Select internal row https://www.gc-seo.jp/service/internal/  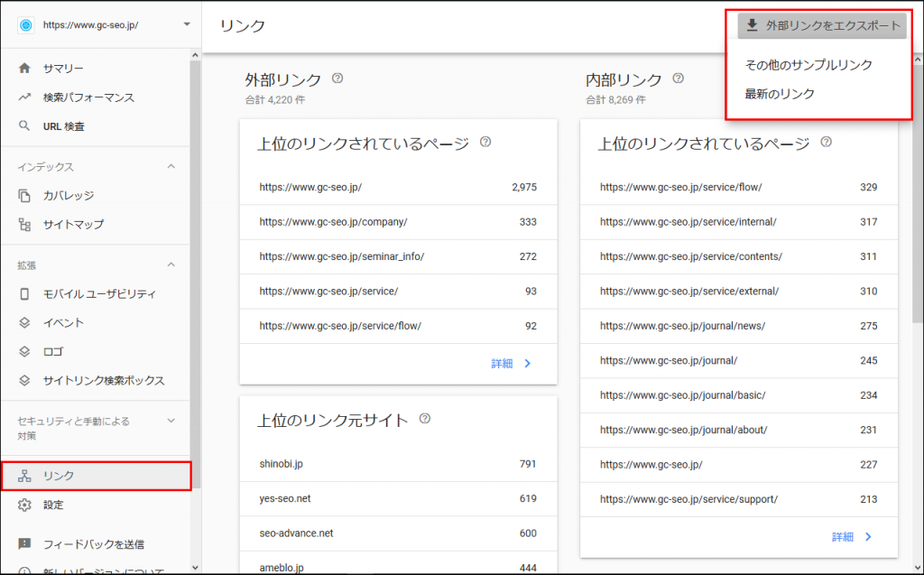tap(739, 222)
